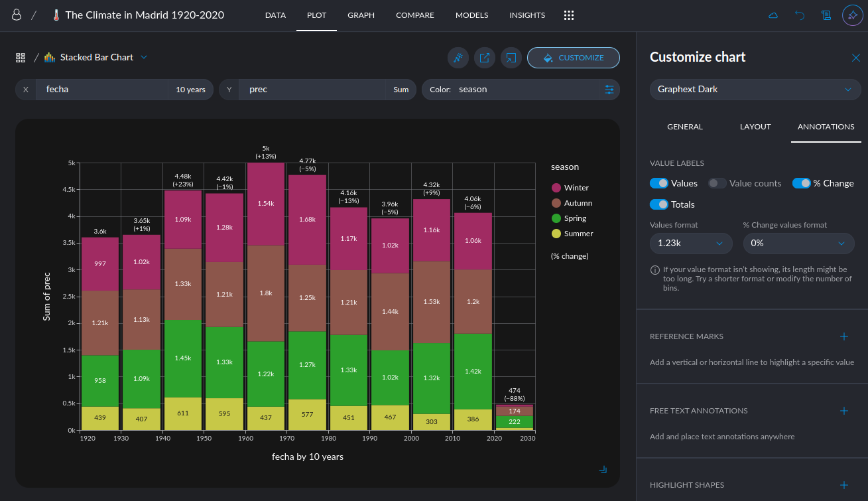Click the (% change) legend note
This screenshot has width=868, height=501.
570,256
